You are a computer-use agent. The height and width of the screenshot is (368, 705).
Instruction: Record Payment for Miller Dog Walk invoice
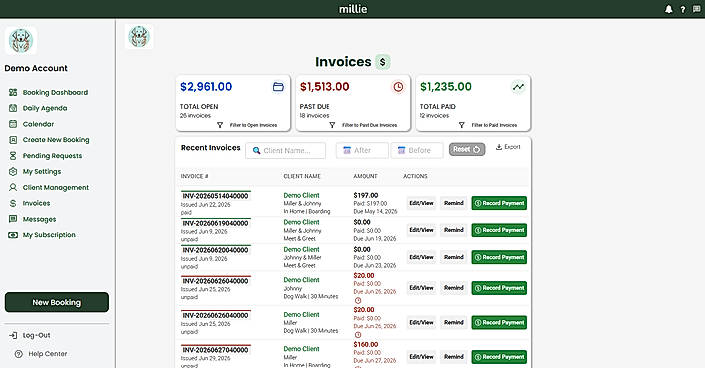(499, 323)
